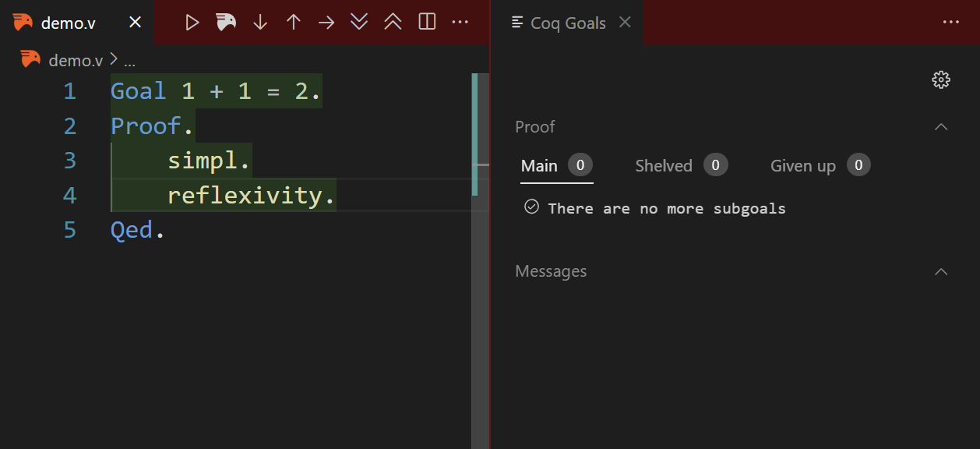Reset to start with double-up chevron
This screenshot has height=449, width=980.
[393, 23]
